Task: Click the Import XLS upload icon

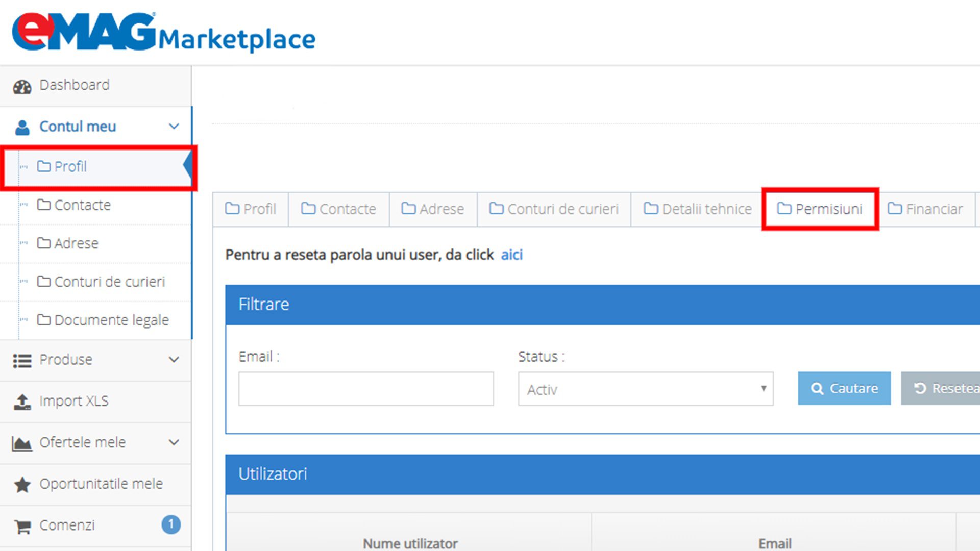Action: tap(22, 401)
